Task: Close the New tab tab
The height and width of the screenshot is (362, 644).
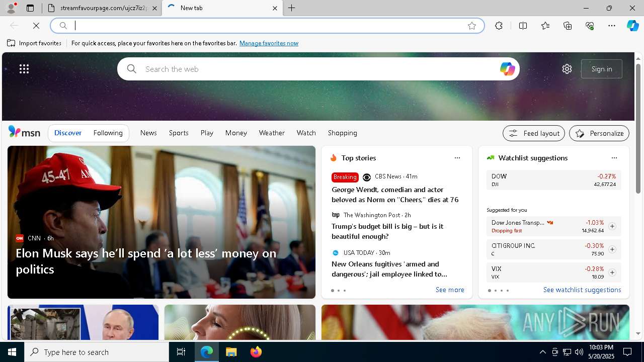Action: 275,8
